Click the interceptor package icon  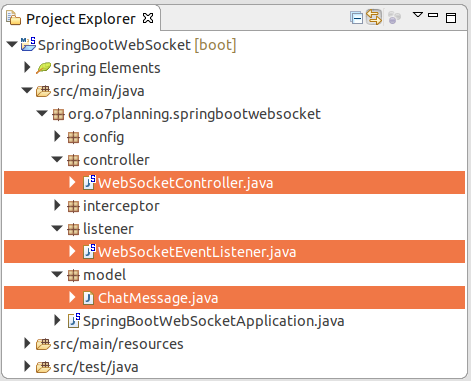(x=73, y=206)
